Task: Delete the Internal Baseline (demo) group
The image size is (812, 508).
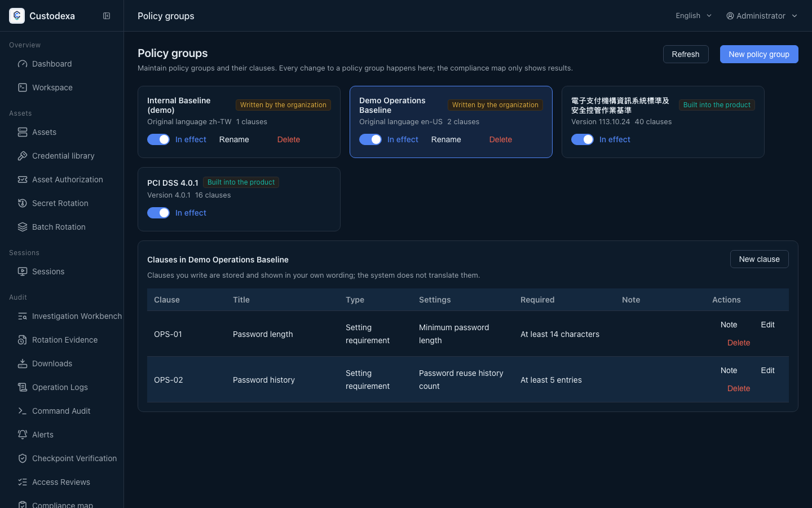Action: click(289, 139)
